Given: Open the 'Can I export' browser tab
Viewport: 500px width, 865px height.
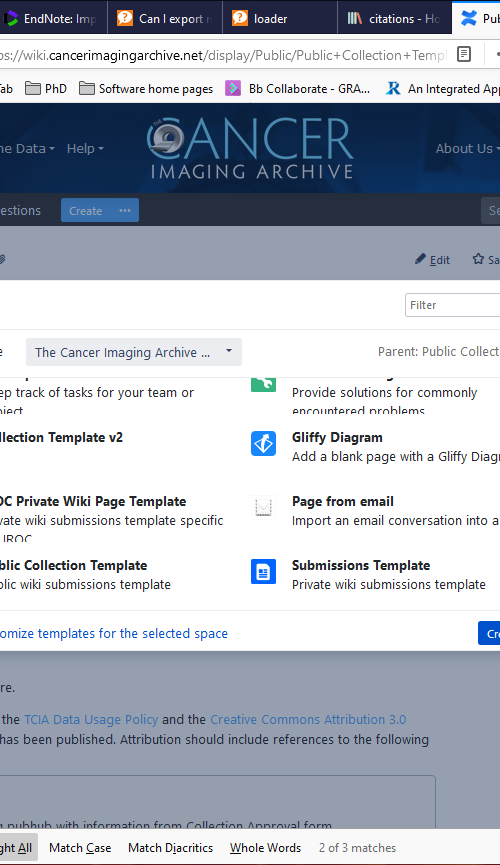Looking at the screenshot, I should (164, 18).
